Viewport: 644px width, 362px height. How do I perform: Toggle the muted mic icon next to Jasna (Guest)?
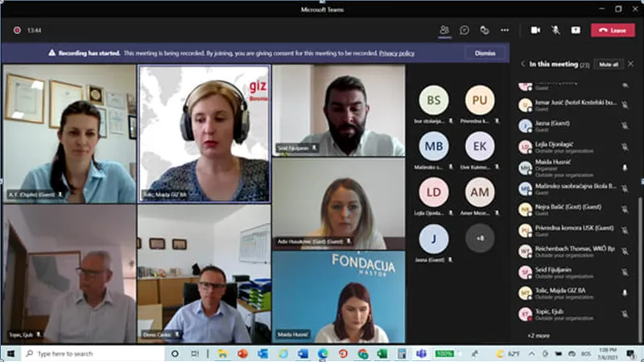(625, 125)
